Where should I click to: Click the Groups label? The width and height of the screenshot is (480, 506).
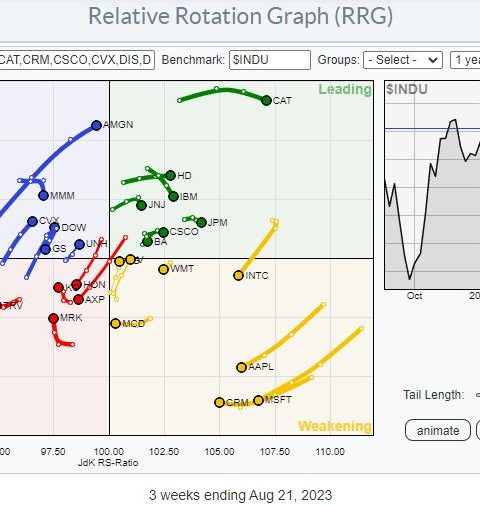point(338,60)
